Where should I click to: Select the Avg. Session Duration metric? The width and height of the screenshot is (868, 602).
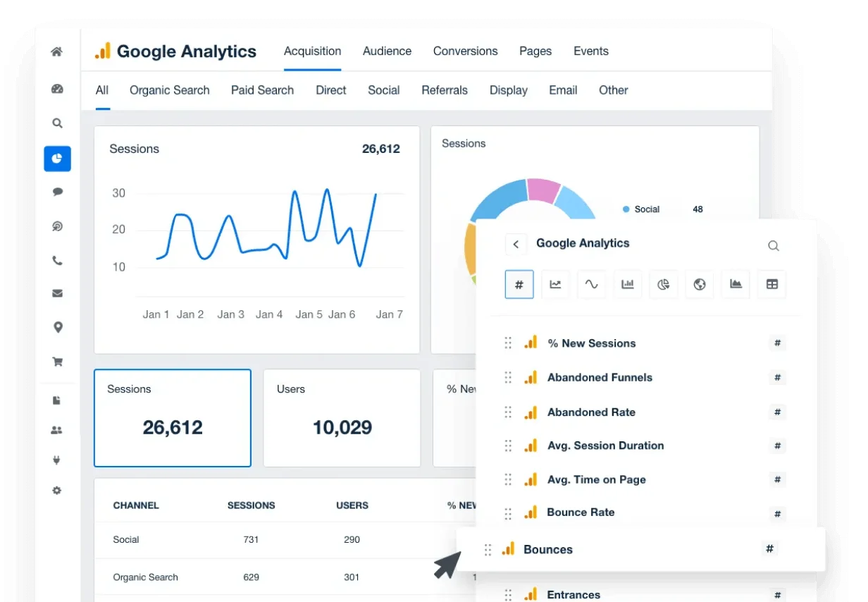(606, 446)
